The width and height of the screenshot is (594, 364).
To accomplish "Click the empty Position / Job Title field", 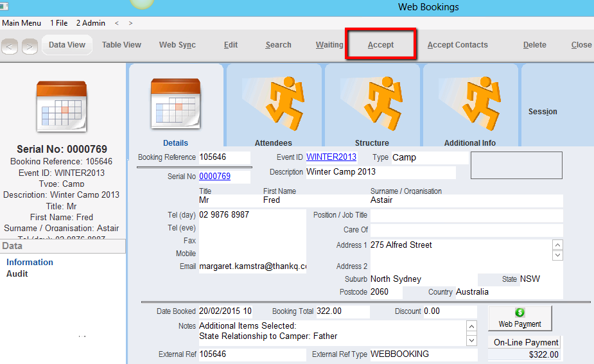I will point(466,215).
